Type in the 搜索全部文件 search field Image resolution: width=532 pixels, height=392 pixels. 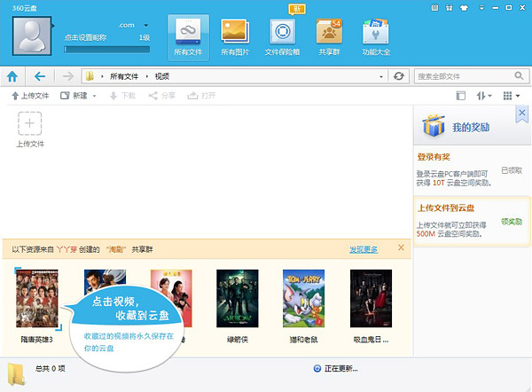click(461, 76)
